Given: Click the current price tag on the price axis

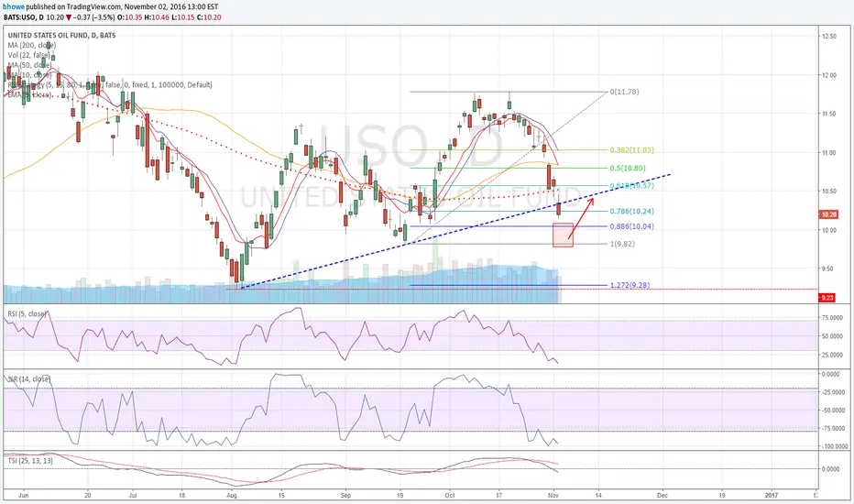Looking at the screenshot, I should click(828, 214).
